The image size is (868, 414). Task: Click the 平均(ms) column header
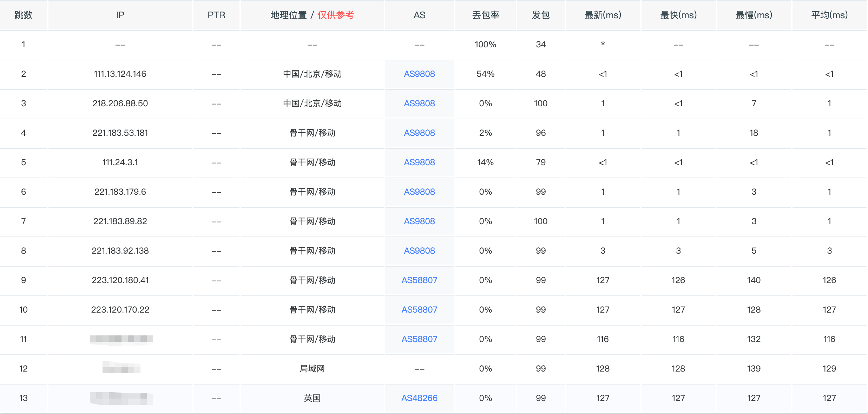[829, 15]
